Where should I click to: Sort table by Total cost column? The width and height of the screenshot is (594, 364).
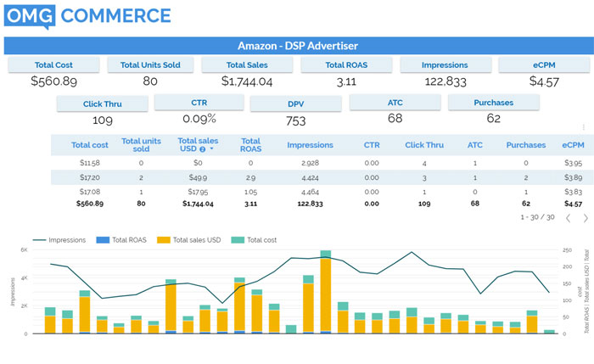89,145
